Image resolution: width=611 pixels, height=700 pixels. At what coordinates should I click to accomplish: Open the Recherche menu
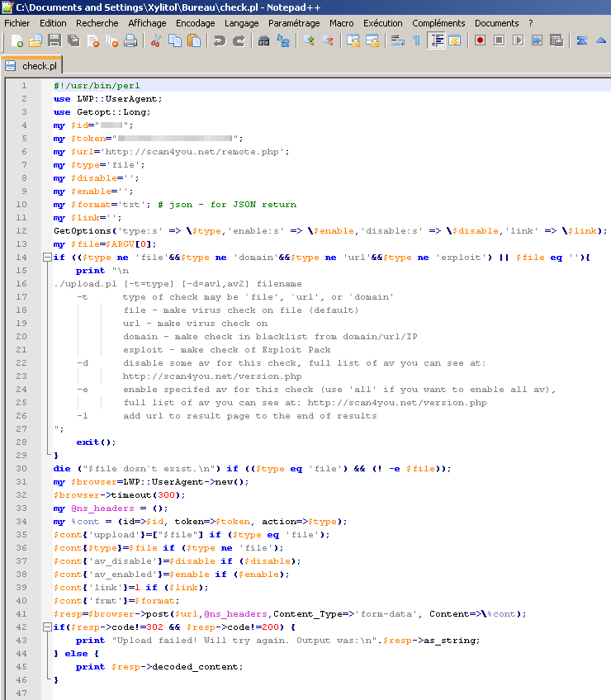click(97, 23)
